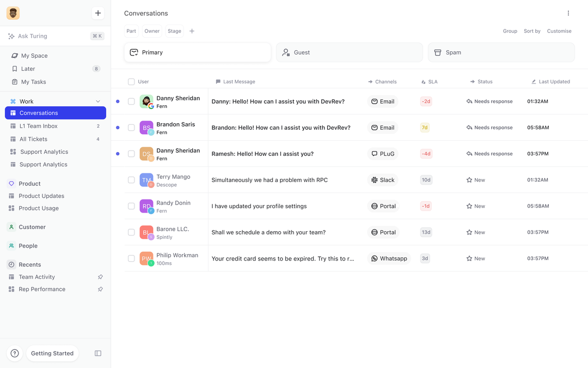Switch to the Spam tab
Viewport: 588px width, 368px height.
tap(501, 52)
